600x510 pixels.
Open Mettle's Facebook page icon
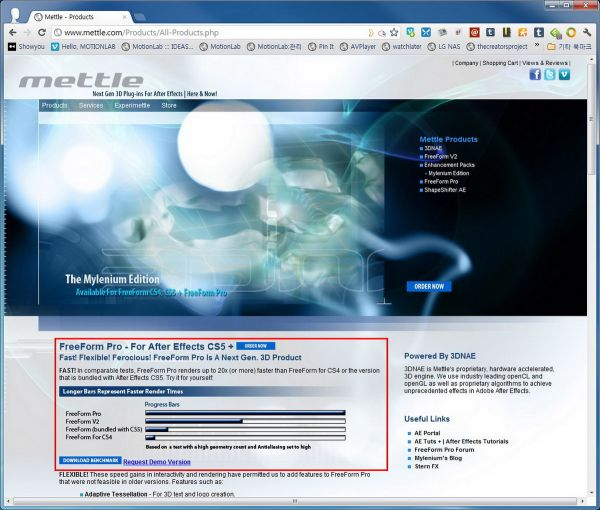535,74
